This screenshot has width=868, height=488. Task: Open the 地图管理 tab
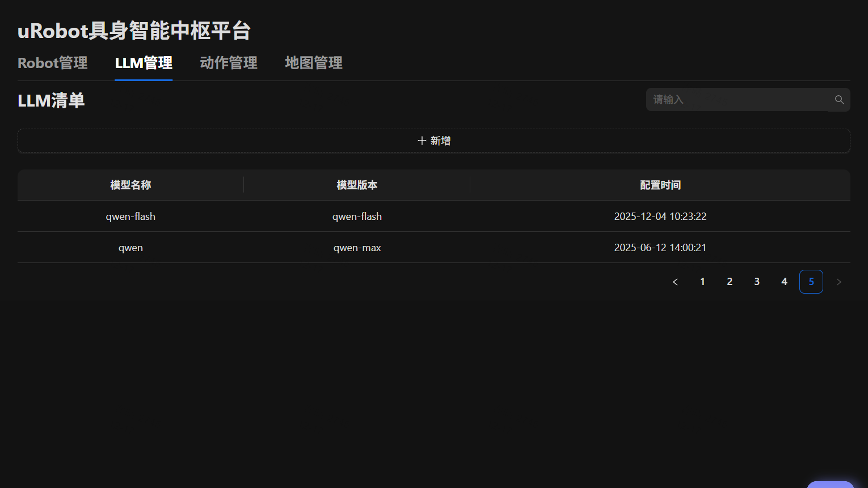314,63
